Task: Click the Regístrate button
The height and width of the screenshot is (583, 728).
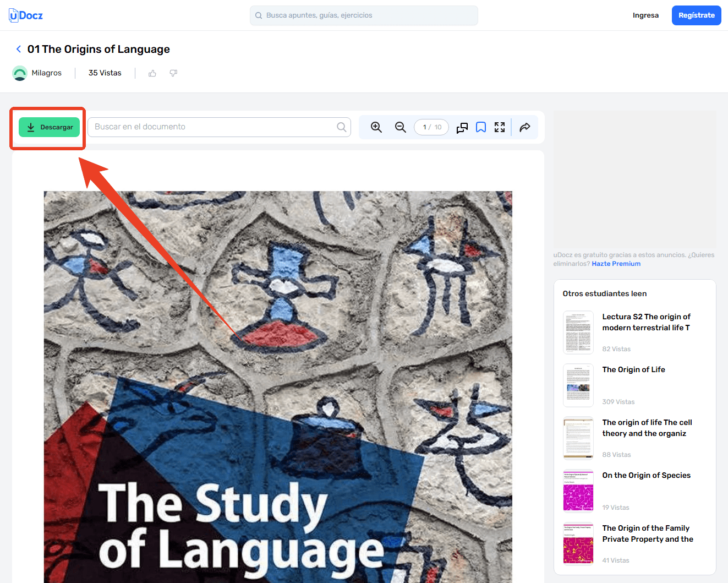Action: (x=697, y=15)
